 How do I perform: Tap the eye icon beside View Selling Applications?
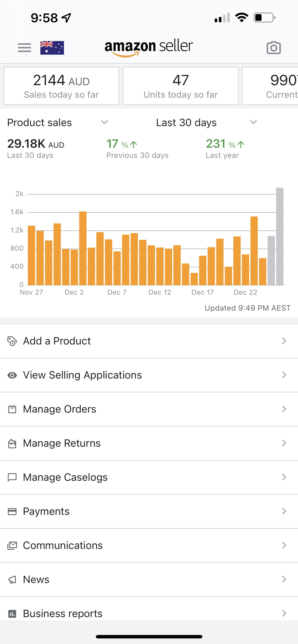click(12, 375)
